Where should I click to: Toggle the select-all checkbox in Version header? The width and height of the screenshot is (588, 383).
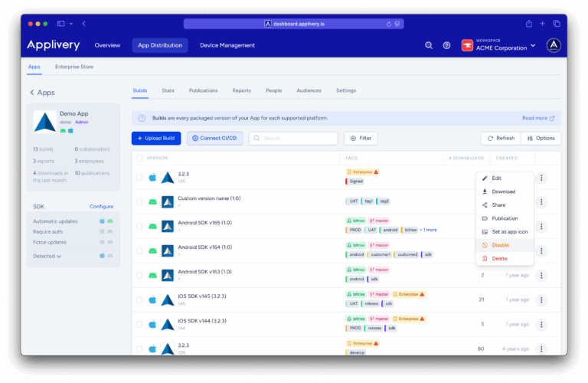point(139,159)
